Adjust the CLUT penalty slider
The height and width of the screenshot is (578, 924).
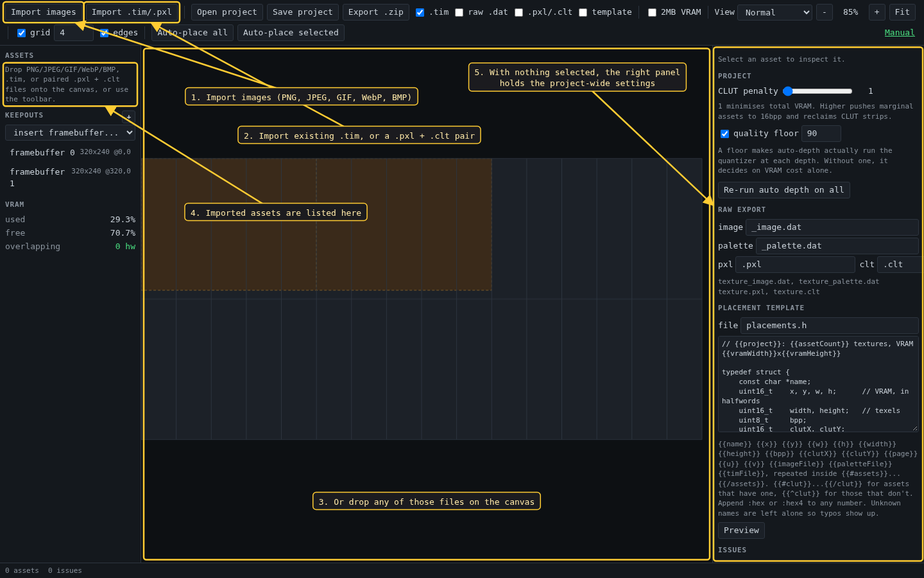817,91
